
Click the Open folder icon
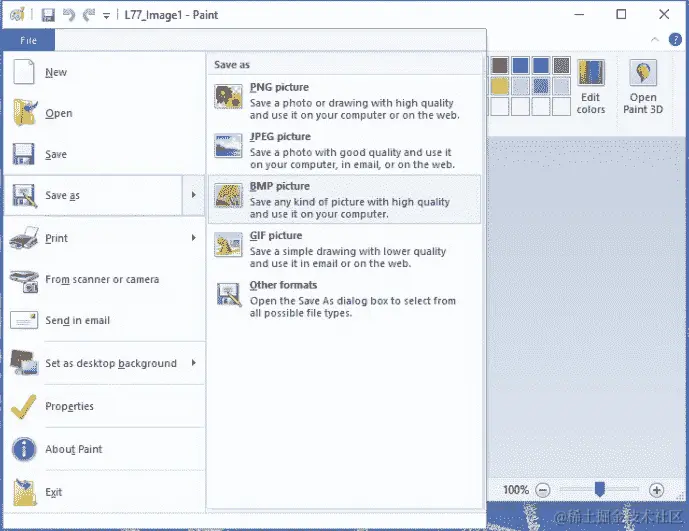pos(25,113)
